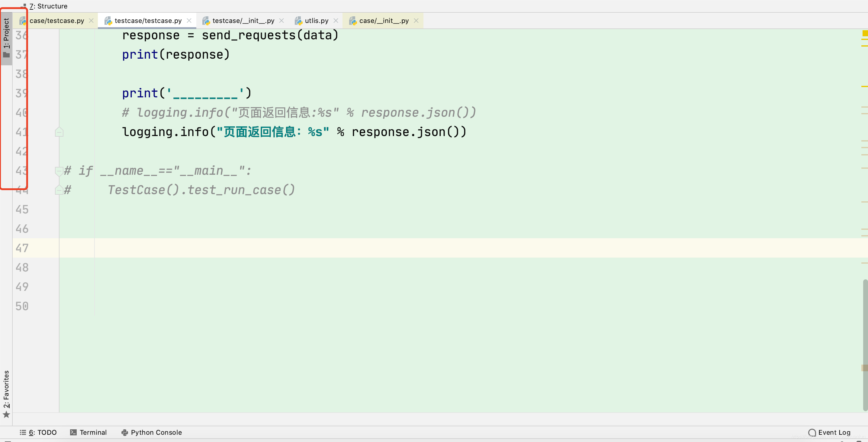
Task: Click the string "页面返回信息: %s" on line 41
Action: 273,132
